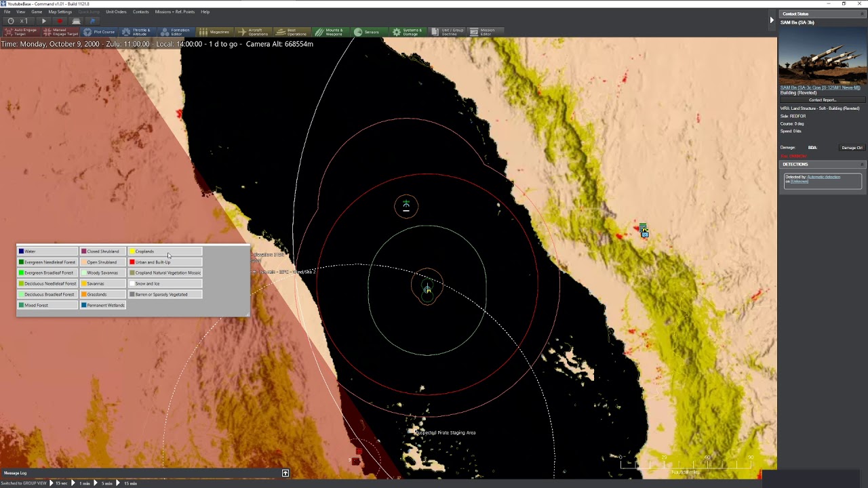Open the Contacts menu

[x=141, y=12]
